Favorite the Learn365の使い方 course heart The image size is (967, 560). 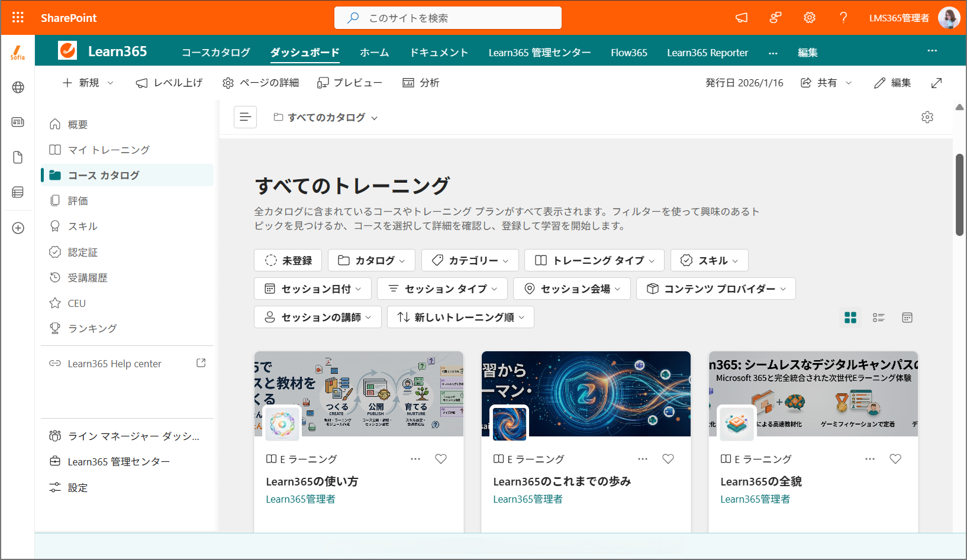click(x=441, y=459)
